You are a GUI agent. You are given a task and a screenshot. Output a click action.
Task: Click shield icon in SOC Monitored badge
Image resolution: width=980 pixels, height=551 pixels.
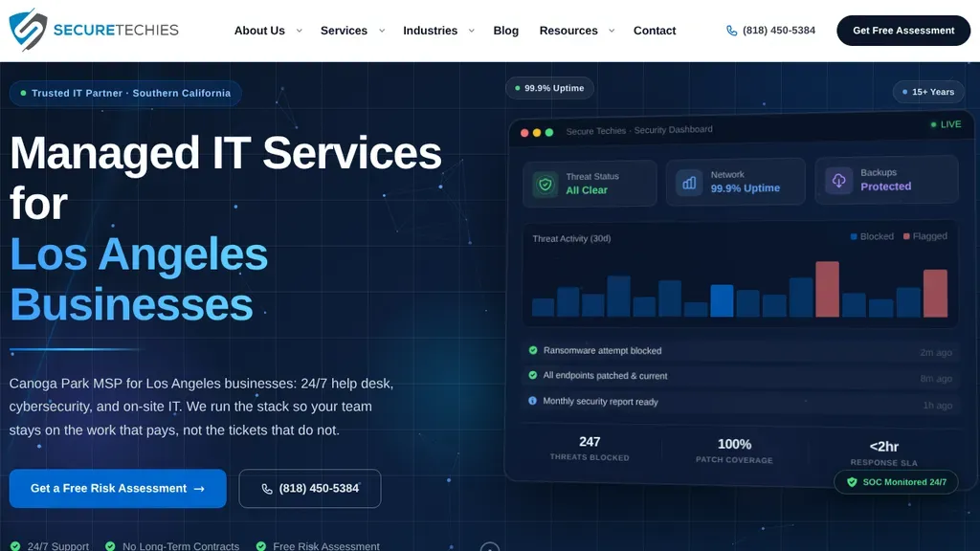(x=852, y=482)
